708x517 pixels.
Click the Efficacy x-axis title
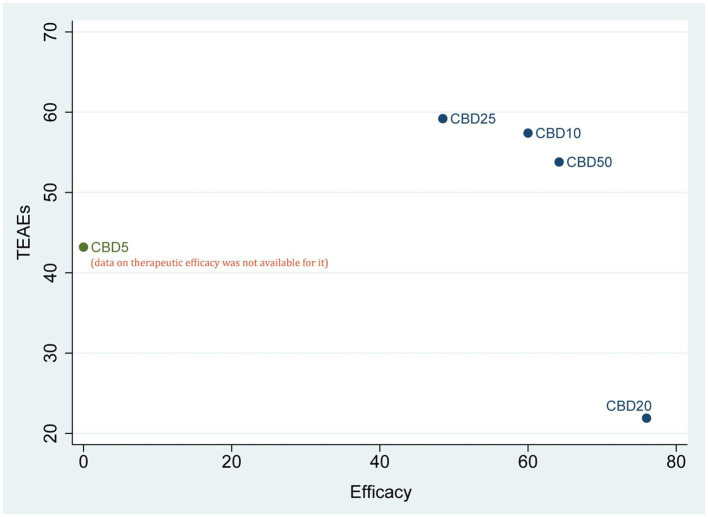point(380,492)
